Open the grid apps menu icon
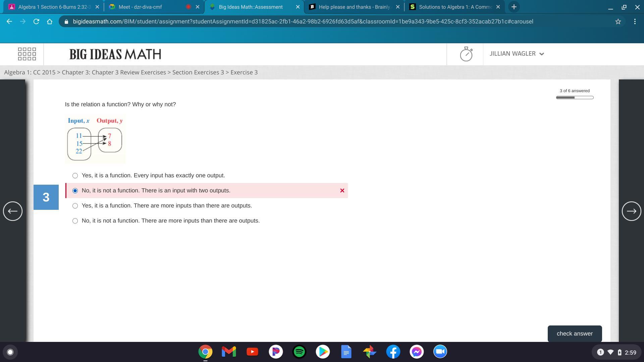 coord(27,54)
